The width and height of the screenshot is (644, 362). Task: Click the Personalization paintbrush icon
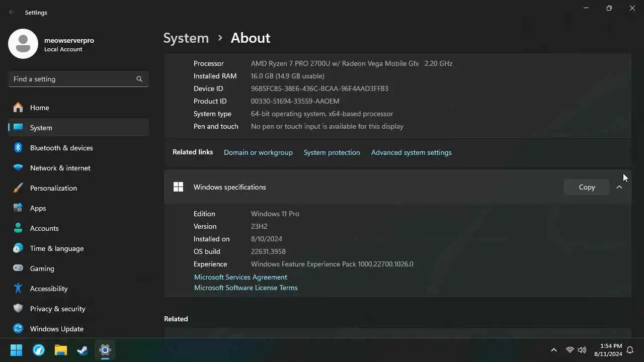click(18, 188)
